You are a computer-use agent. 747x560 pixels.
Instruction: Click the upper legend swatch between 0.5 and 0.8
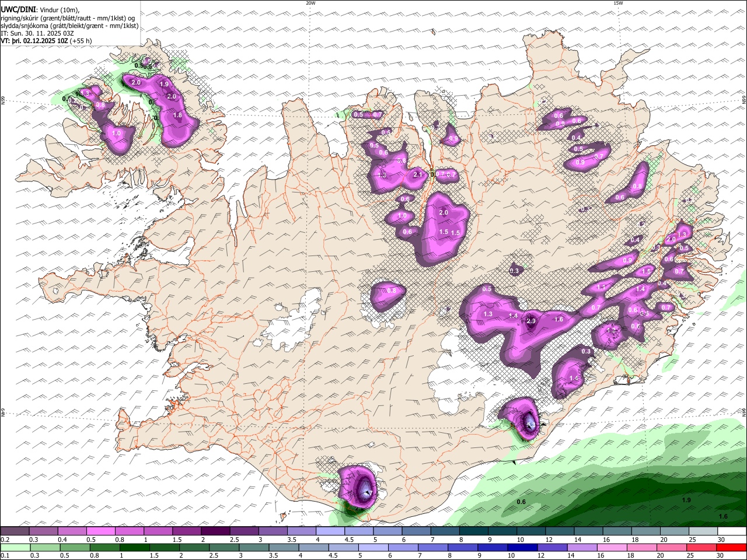100,531
